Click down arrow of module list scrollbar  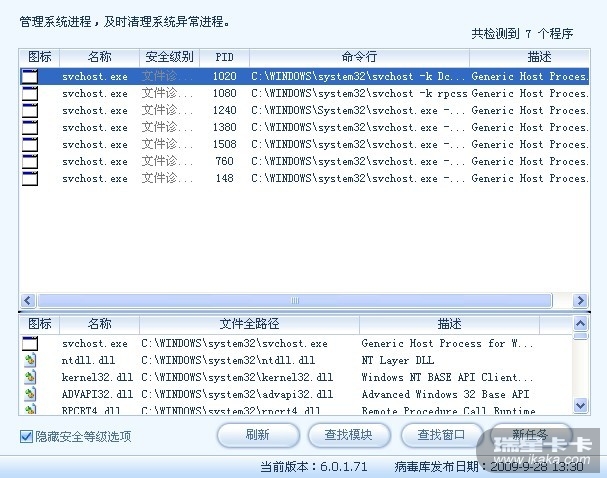click(x=580, y=405)
